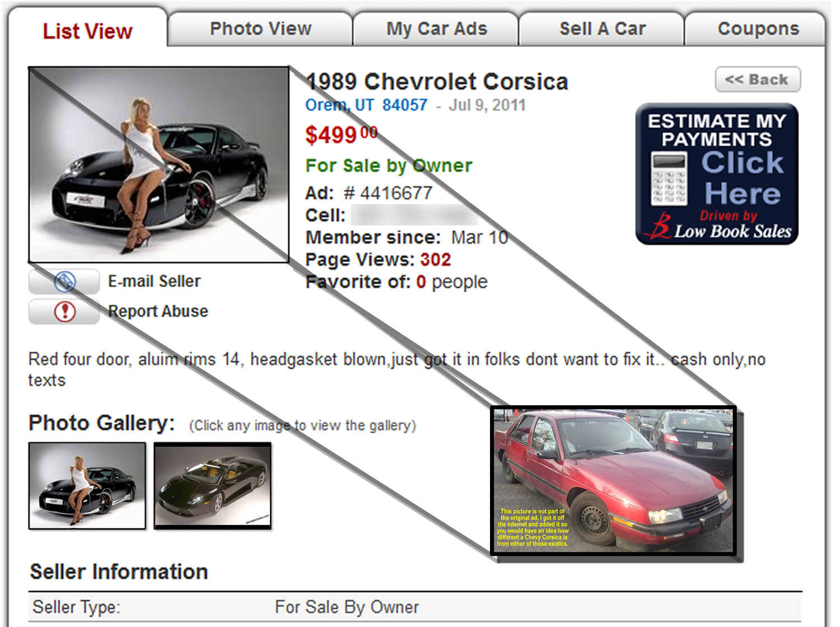Click the blurred Cell phone number field

[x=414, y=215]
